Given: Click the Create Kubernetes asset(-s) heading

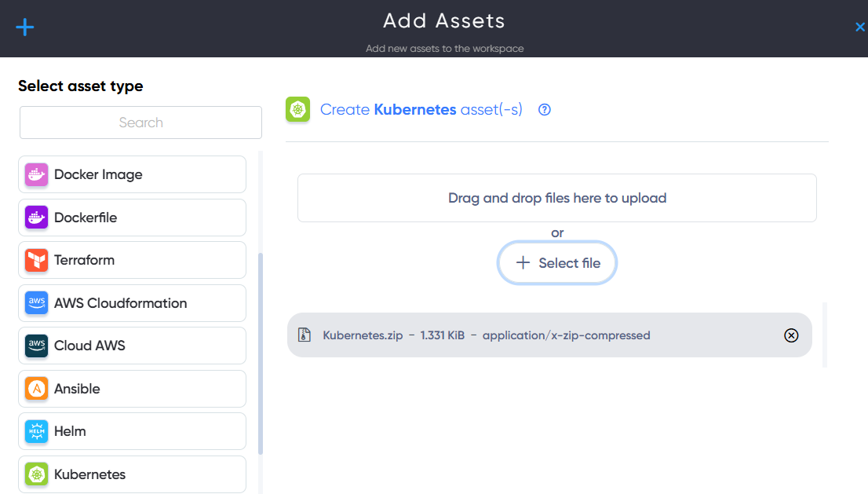Looking at the screenshot, I should click(421, 110).
